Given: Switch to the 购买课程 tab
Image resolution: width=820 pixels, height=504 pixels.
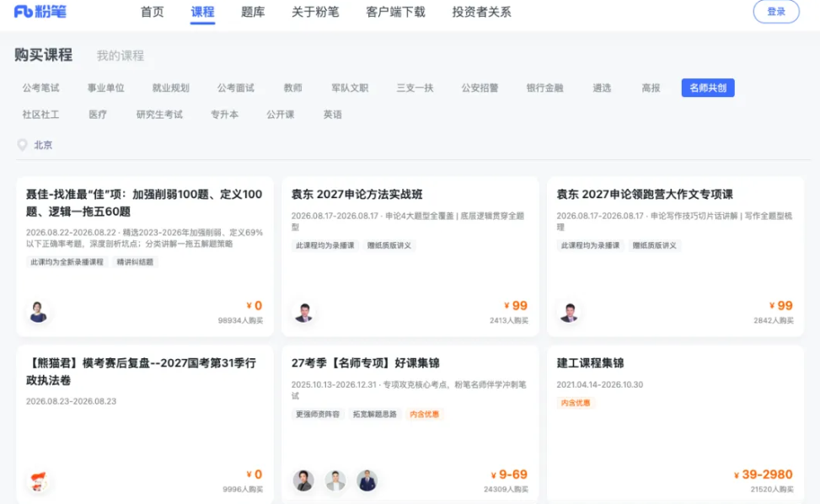Looking at the screenshot, I should click(x=44, y=55).
